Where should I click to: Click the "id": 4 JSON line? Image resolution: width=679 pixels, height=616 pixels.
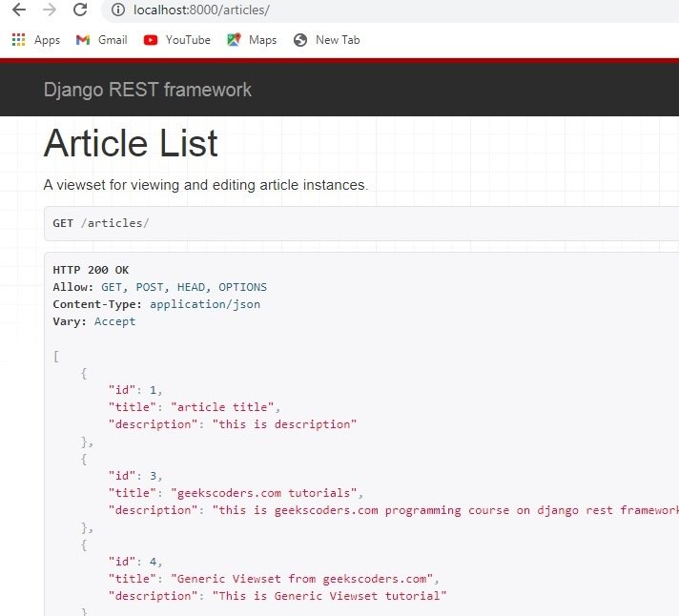coord(135,562)
